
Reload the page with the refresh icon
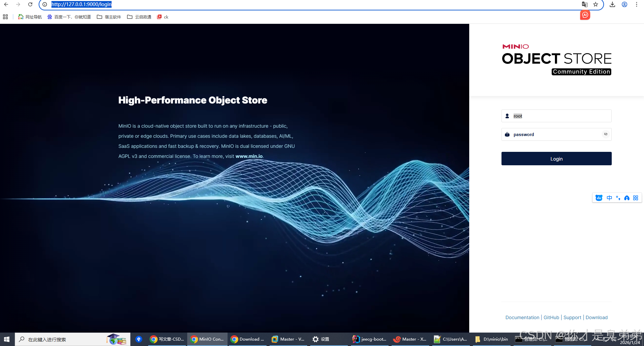point(30,4)
